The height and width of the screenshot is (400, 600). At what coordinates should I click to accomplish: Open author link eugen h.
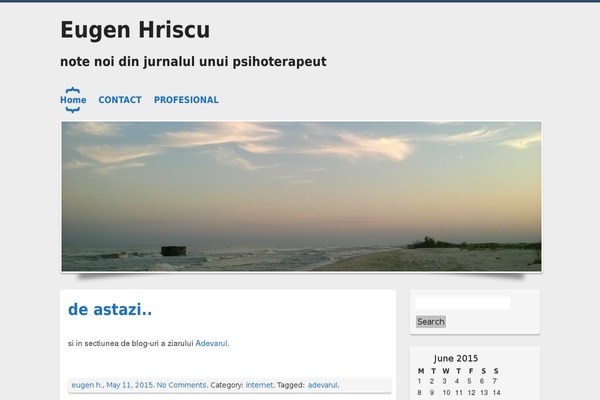86,385
